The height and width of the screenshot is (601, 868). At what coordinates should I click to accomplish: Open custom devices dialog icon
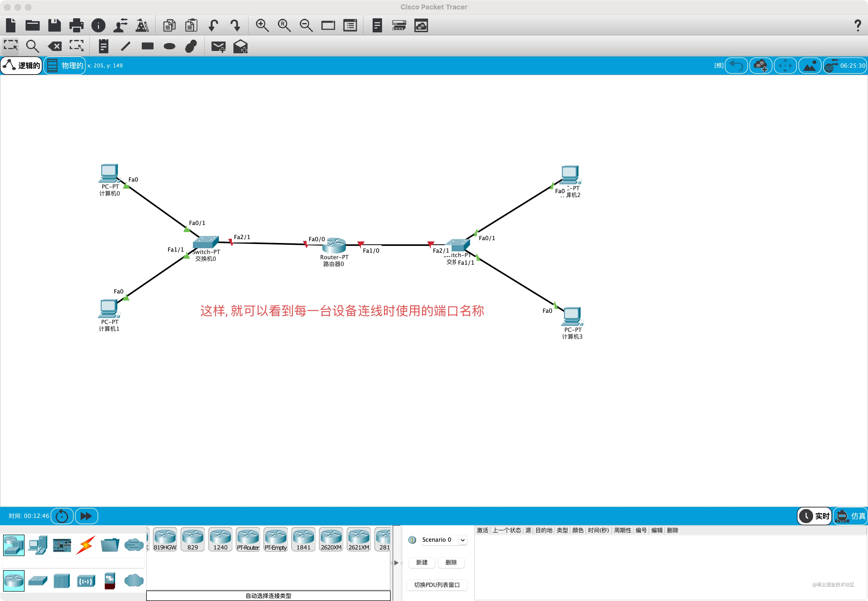pyautogui.click(x=350, y=25)
